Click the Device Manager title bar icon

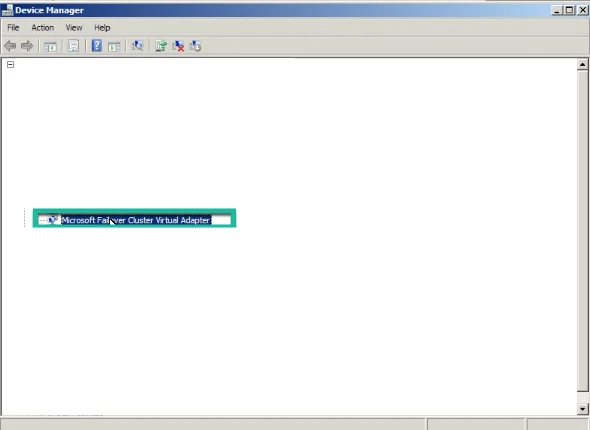click(x=7, y=10)
